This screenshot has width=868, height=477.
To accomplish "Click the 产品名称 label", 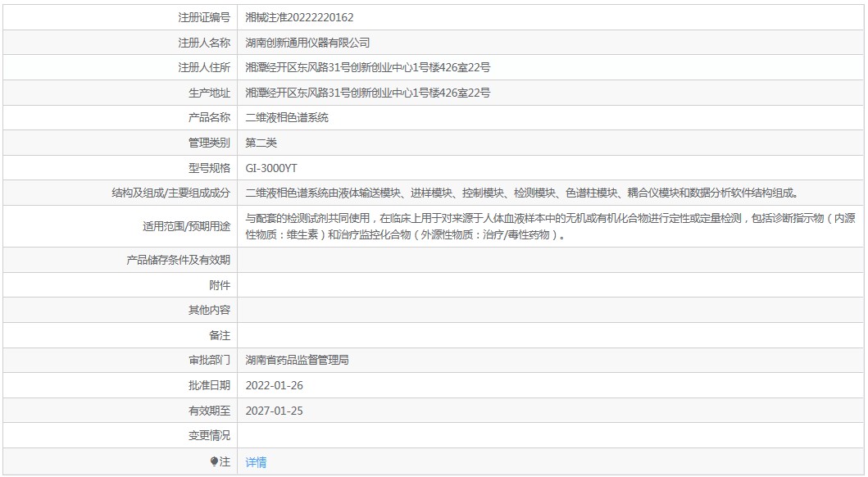I will 209,118.
